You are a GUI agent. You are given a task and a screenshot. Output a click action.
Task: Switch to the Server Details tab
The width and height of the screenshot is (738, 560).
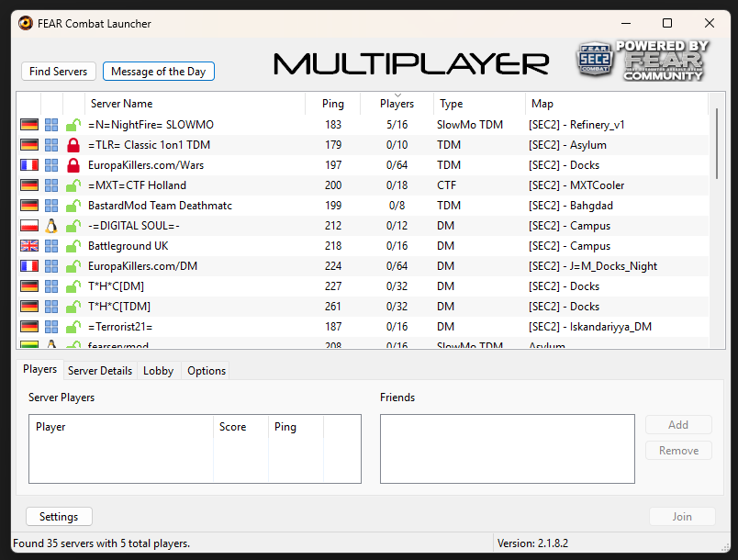100,371
